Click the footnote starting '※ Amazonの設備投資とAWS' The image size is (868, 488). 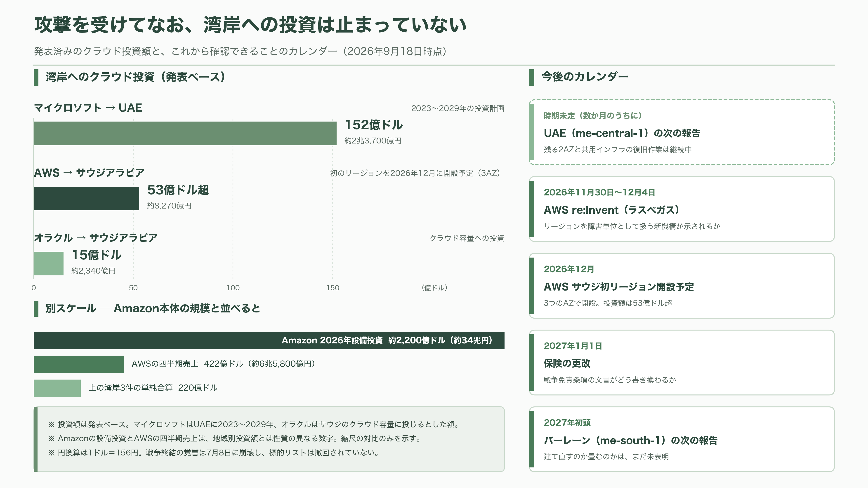(x=235, y=439)
